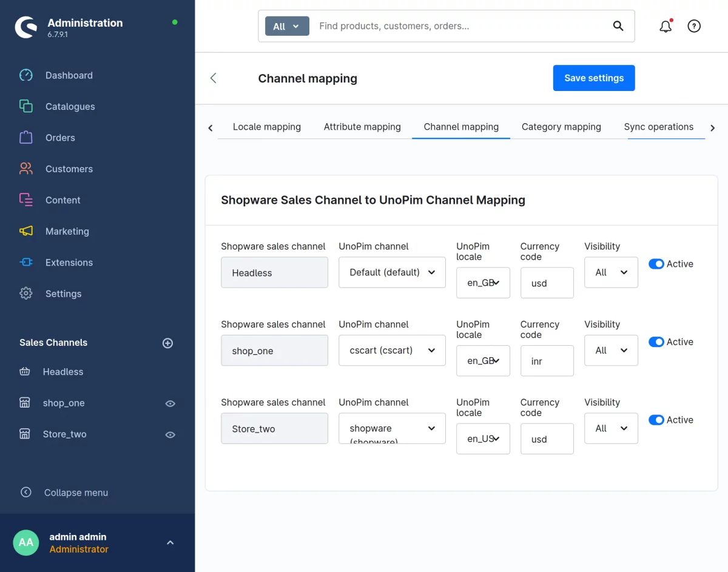Switch to Category mapping tab
This screenshot has height=572, width=728.
click(561, 127)
